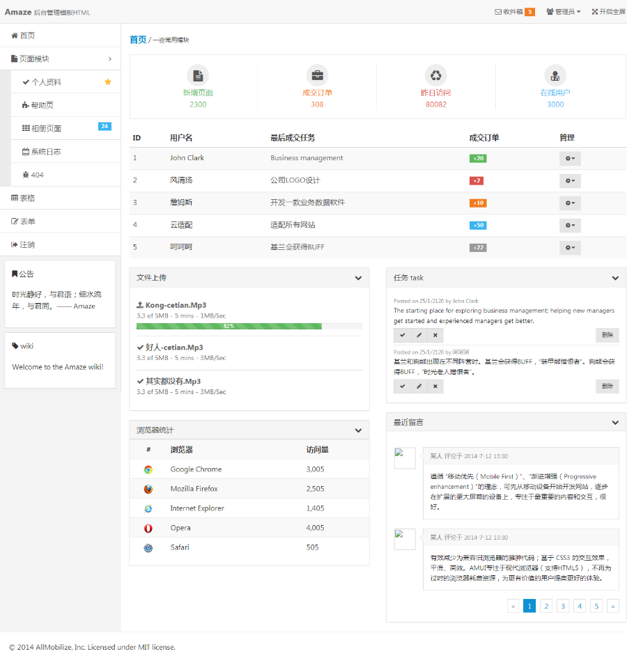Click the 新增页面 document icon
627x672 pixels.
coord(198,75)
